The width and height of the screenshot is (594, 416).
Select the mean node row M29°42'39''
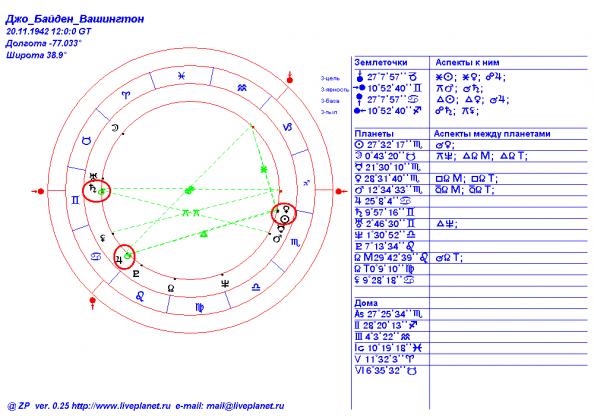[x=470, y=258]
